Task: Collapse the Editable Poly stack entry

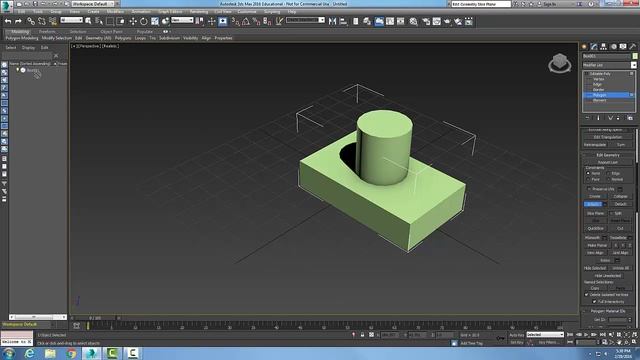Action: 587,74
